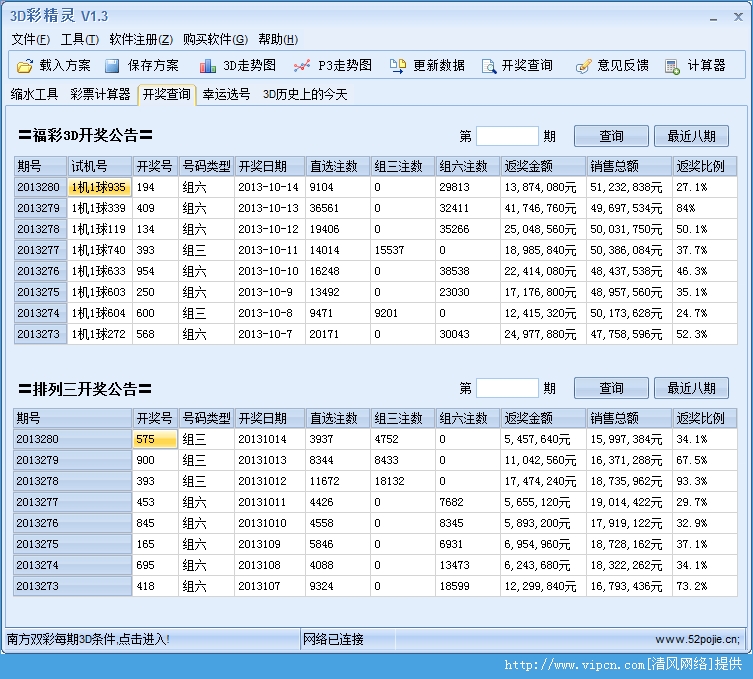Screen dimensions: 753x679
Task: Open the 购买软件(G) menu
Action: tap(215, 39)
